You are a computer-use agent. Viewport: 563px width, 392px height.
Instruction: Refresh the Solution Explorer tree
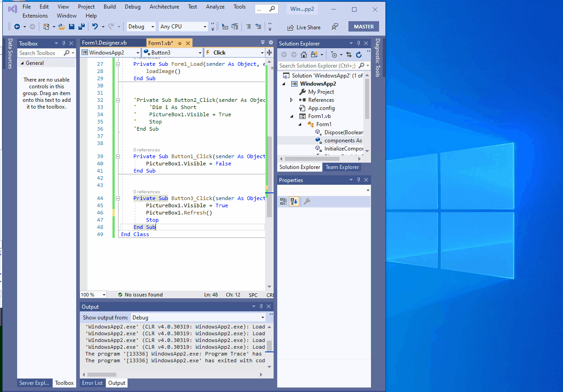[x=359, y=55]
